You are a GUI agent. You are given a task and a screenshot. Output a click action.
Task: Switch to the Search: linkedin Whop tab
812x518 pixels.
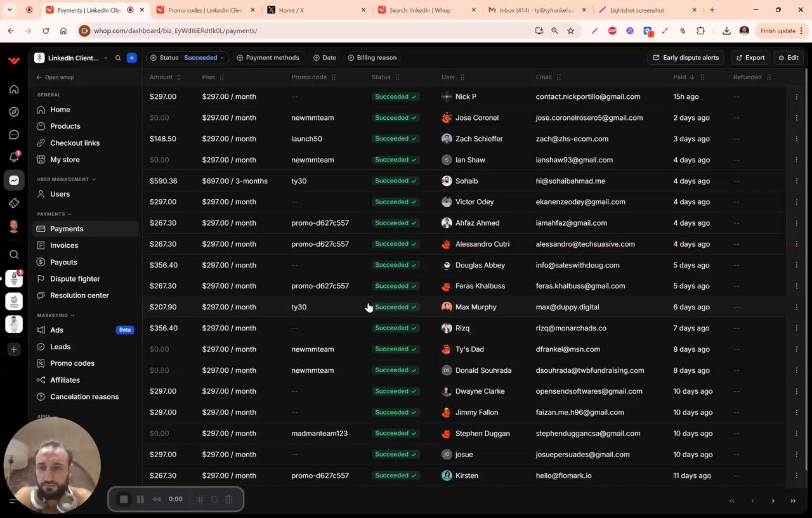pyautogui.click(x=426, y=10)
